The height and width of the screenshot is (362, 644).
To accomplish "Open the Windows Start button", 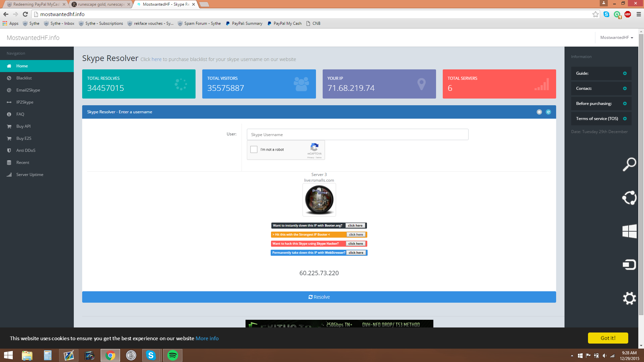I will (x=8, y=355).
